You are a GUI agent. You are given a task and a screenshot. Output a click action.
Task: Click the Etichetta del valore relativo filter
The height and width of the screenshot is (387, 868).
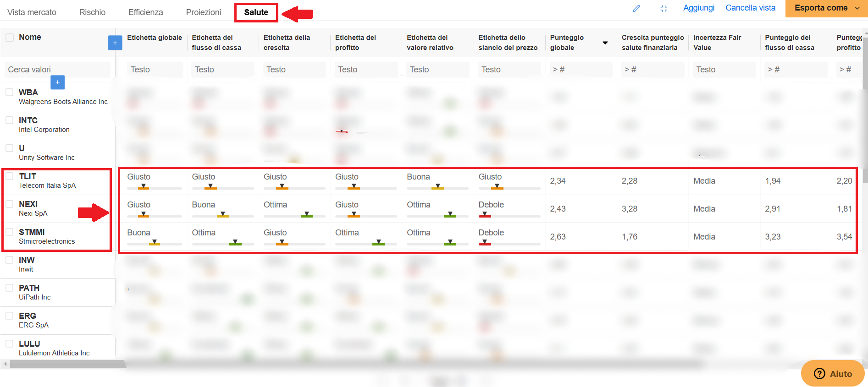[437, 70]
